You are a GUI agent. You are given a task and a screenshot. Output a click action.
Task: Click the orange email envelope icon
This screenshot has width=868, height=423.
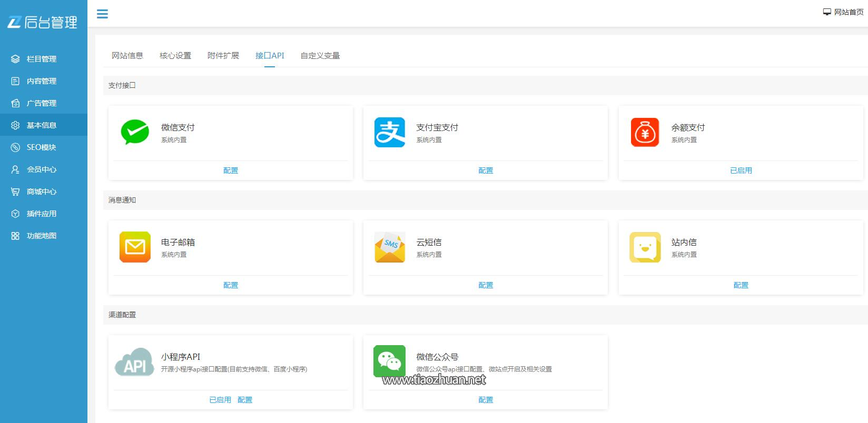(135, 247)
